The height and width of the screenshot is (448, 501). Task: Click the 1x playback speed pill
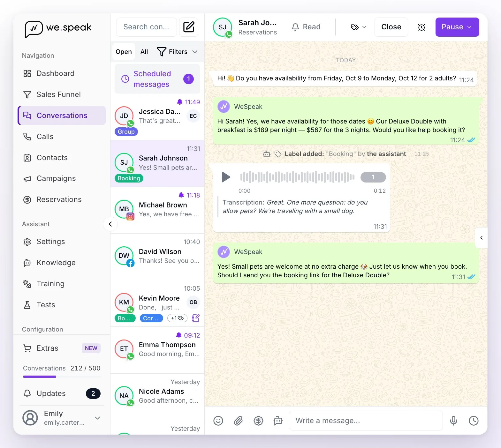coord(373,177)
